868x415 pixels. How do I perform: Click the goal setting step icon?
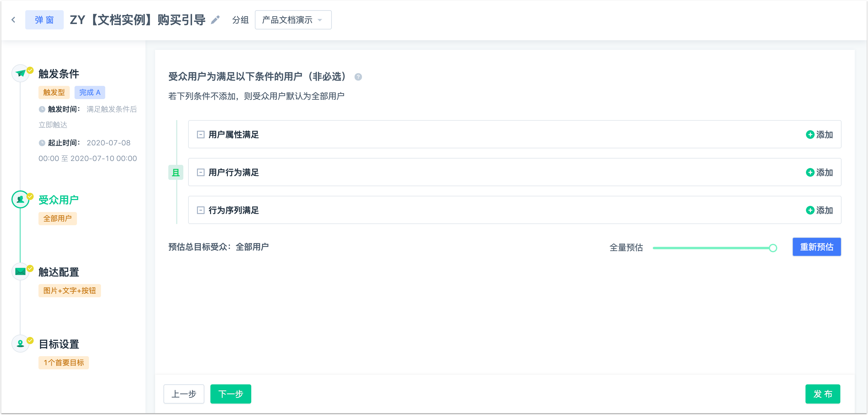click(x=20, y=343)
